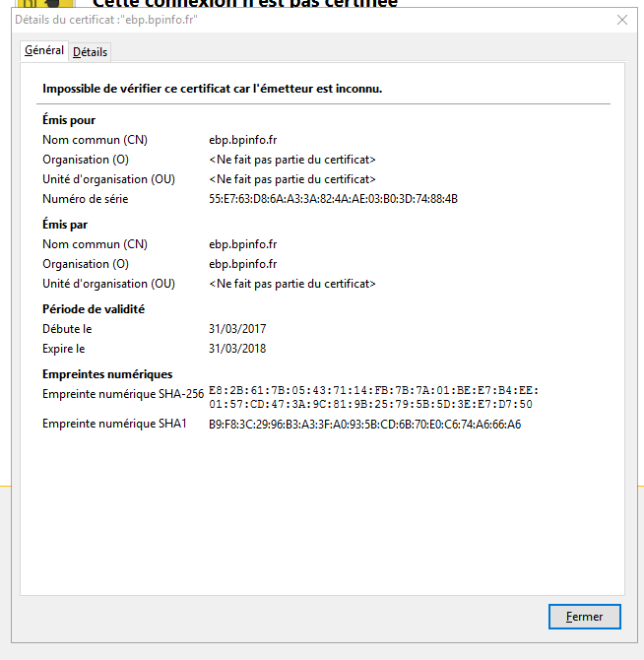
Task: Click the Période de validité heading
Action: (x=94, y=309)
